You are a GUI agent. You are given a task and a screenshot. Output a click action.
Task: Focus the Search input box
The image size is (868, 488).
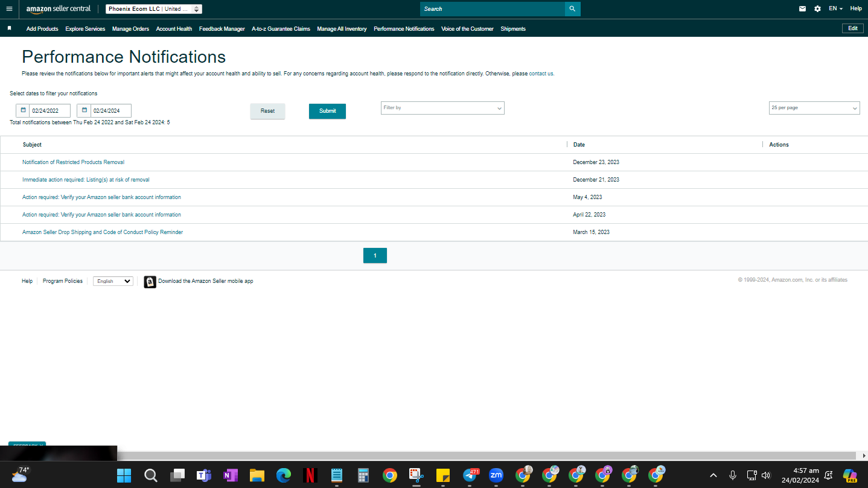tap(493, 9)
